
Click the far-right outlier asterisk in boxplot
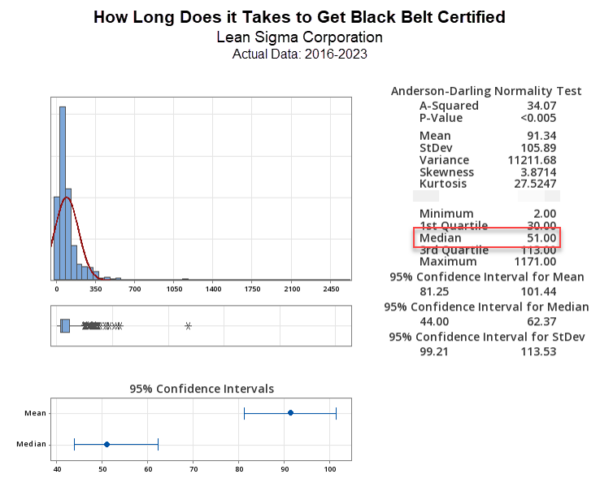click(x=188, y=326)
